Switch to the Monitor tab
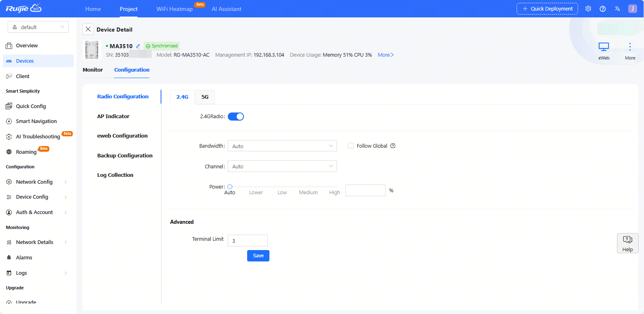This screenshot has height=314, width=644. (93, 70)
